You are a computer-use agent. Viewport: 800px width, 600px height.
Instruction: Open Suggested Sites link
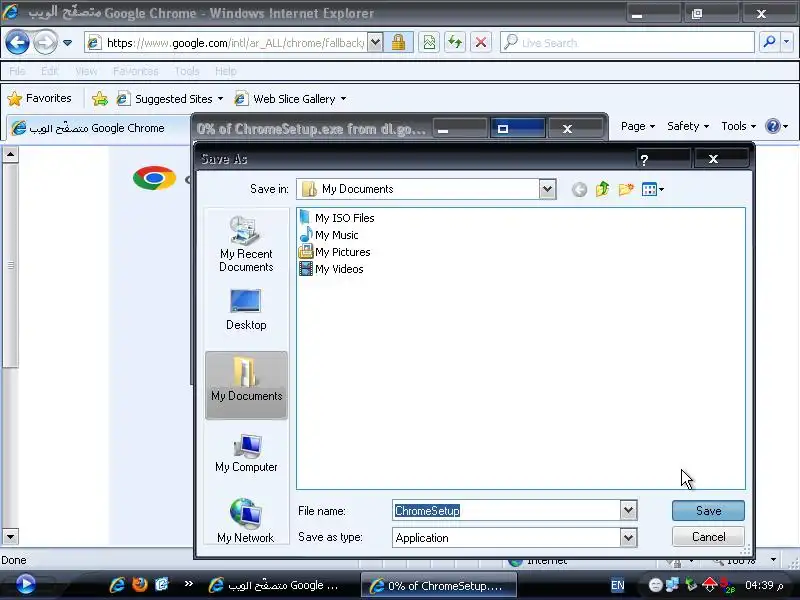[x=169, y=98]
